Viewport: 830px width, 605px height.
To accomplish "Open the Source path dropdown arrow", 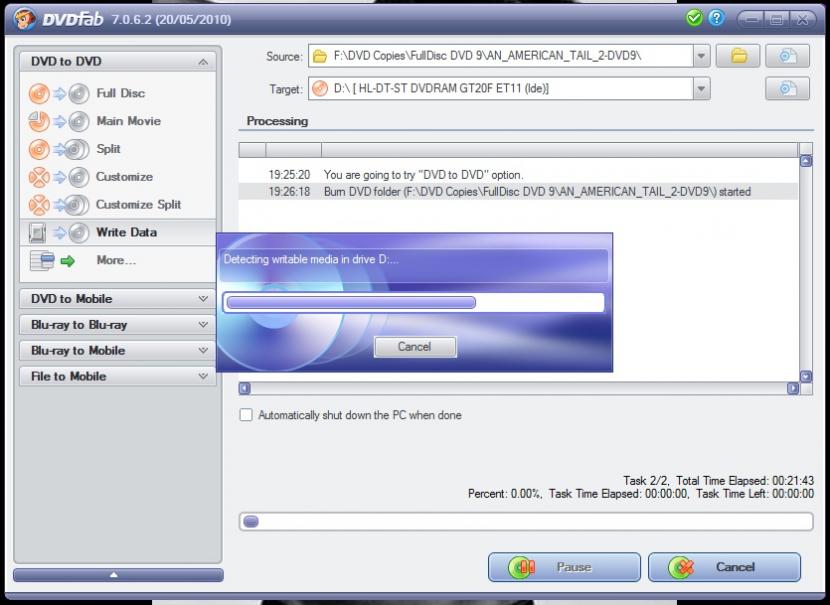I will 701,56.
